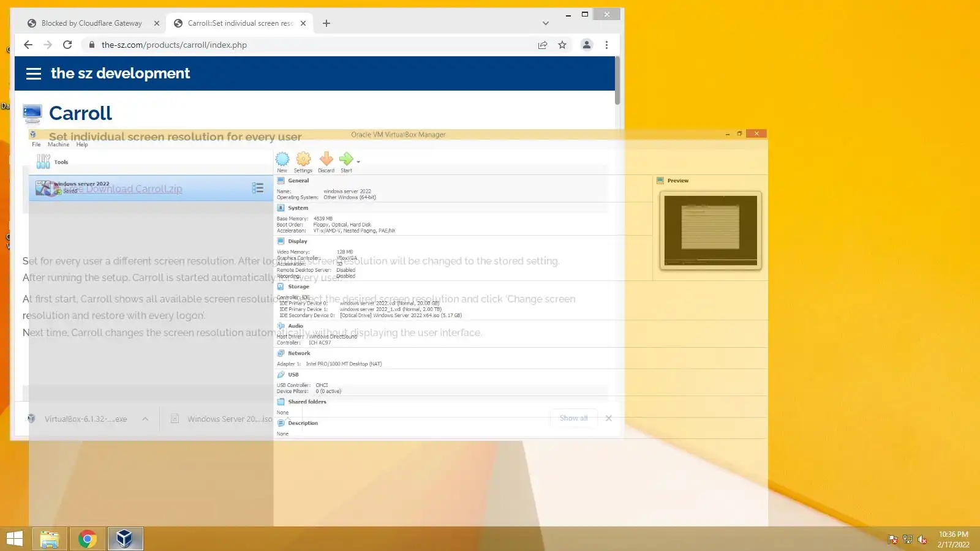The width and height of the screenshot is (980, 551).
Task: Switch to VirtualBox on the taskbar
Action: point(125,539)
